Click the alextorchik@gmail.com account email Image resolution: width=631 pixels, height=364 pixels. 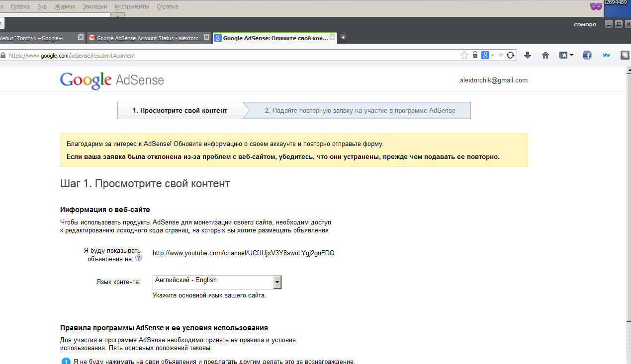494,80
